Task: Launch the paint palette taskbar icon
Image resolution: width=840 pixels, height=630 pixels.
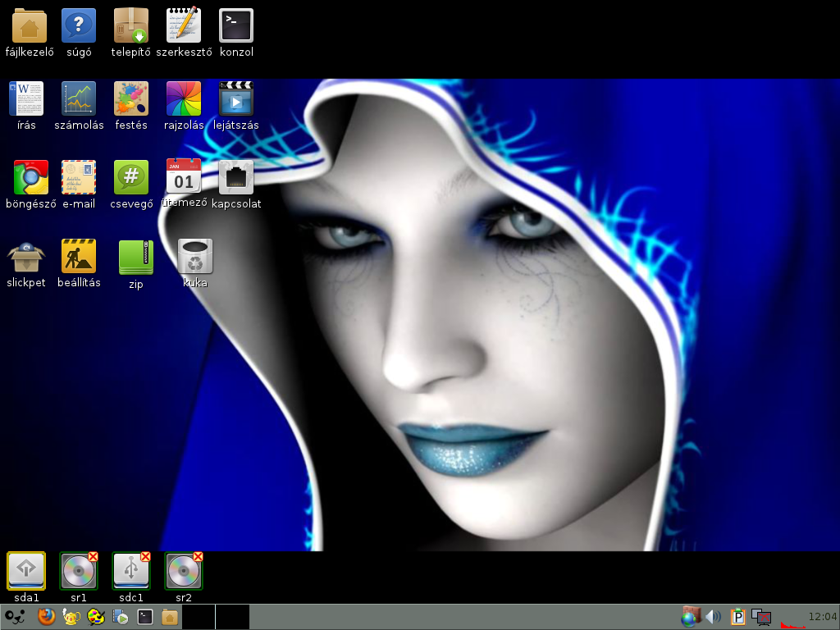Action: coord(96,617)
